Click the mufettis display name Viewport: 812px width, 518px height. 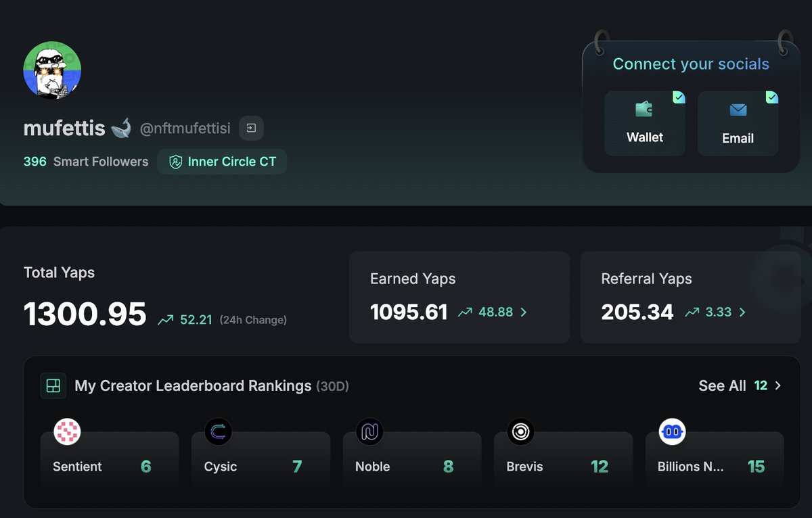[64, 128]
